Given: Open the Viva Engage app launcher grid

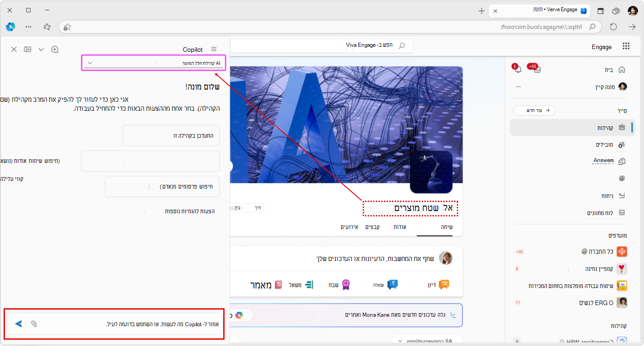Looking at the screenshot, I should point(626,46).
